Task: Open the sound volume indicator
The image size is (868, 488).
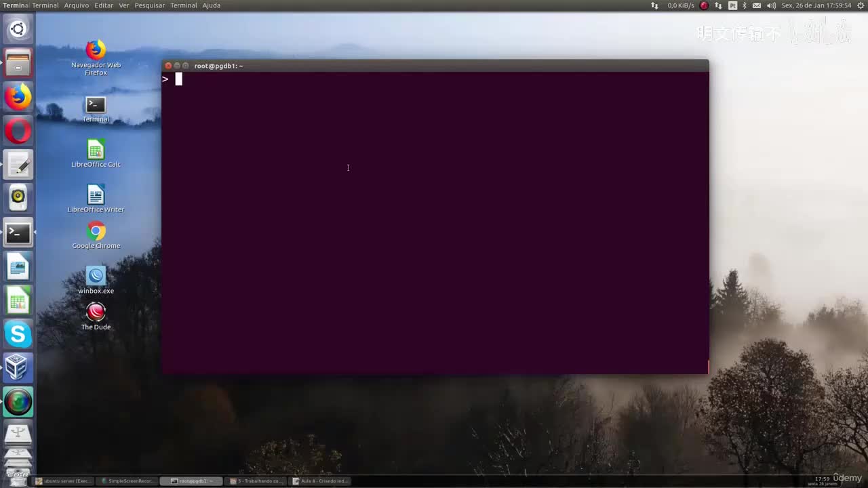Action: (x=771, y=5)
